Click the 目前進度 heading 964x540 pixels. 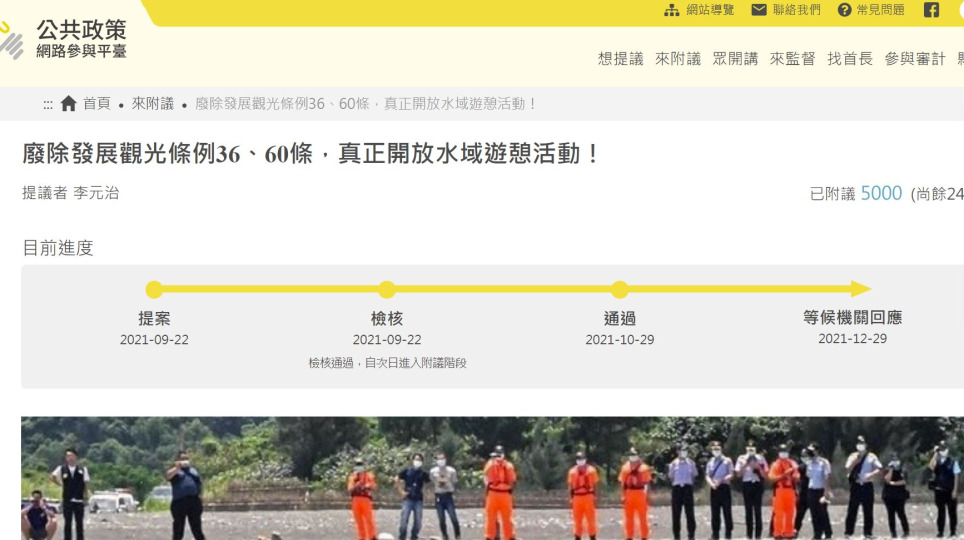point(58,248)
